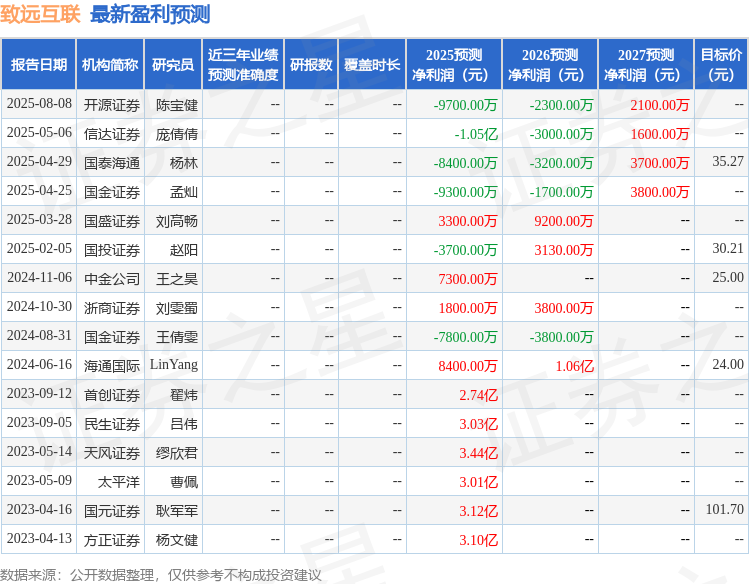Click the 国泰海通 institution cell
This screenshot has height=584, width=749.
(112, 163)
